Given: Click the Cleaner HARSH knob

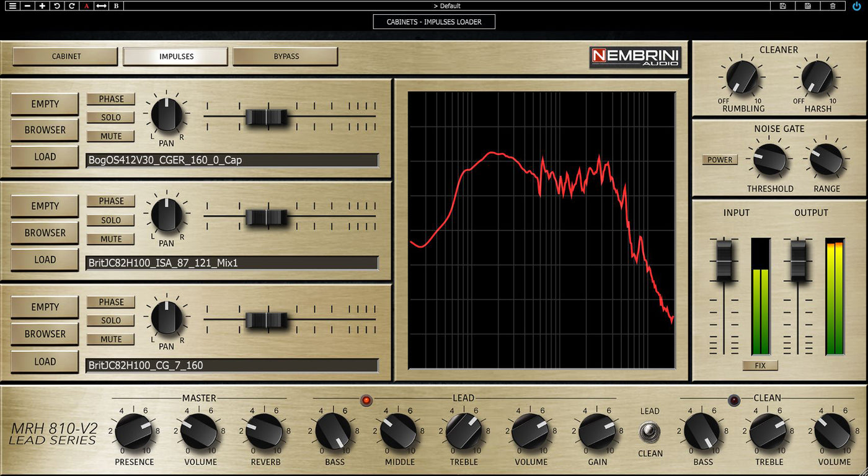Looking at the screenshot, I should [817, 77].
